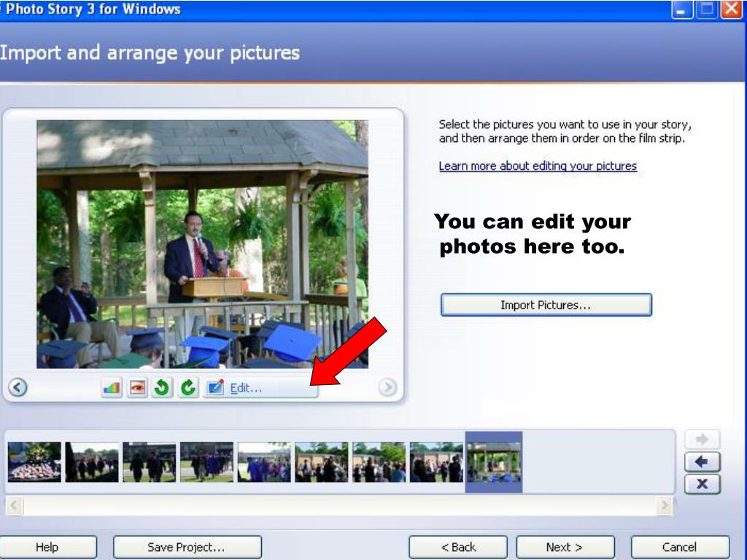747x560 pixels.
Task: Show next picture with the right preview arrow
Action: coord(387,387)
